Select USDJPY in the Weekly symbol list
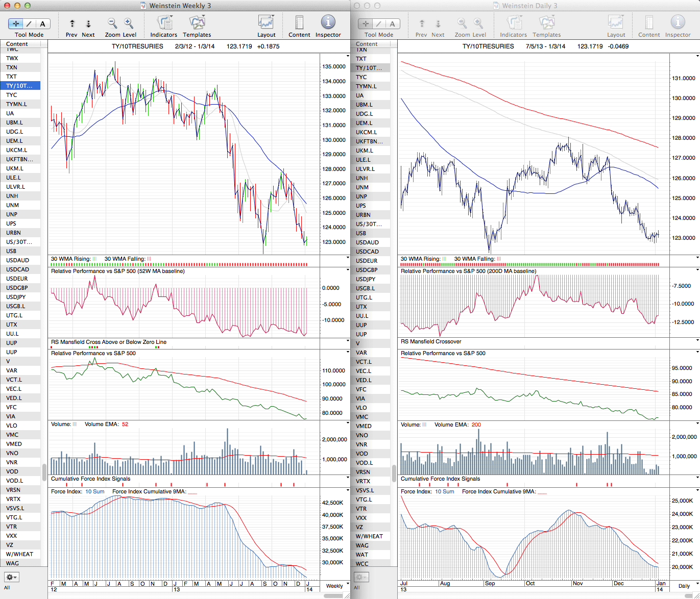This screenshot has height=599, width=700. 16,297
